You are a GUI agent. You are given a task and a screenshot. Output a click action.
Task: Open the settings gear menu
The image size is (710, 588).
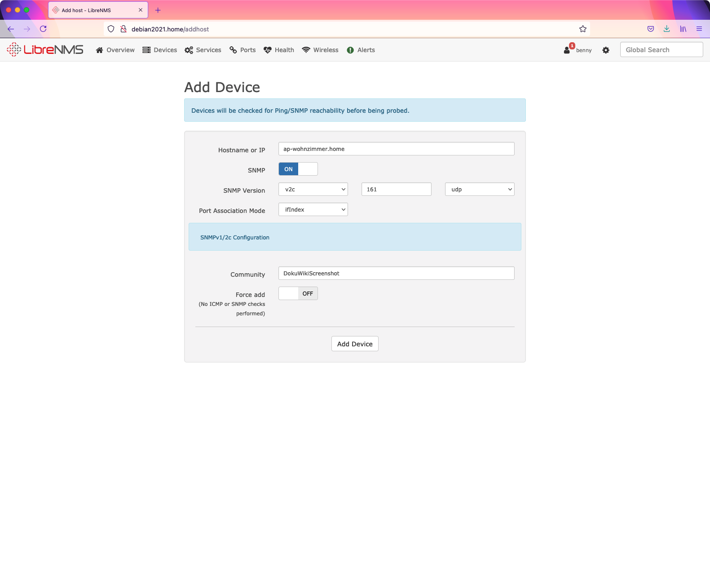(606, 50)
